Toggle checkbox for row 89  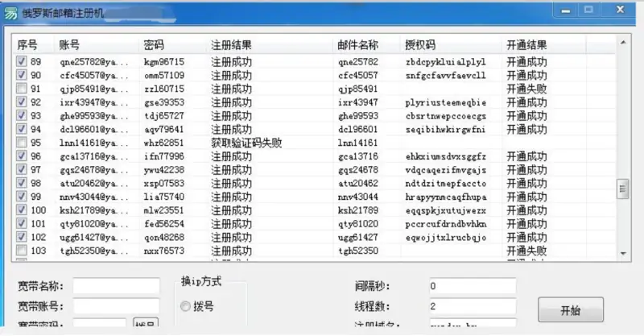coord(22,61)
